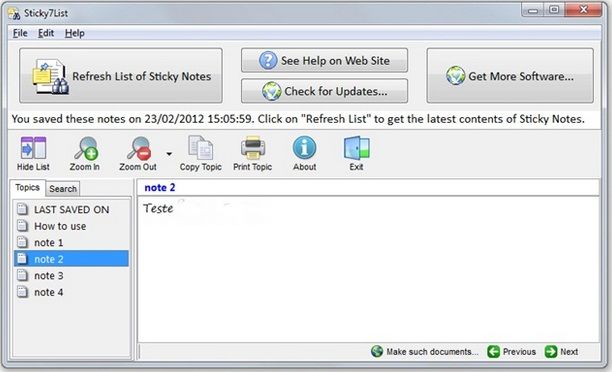612x372 pixels.
Task: Switch to the Search tab
Action: coord(63,189)
